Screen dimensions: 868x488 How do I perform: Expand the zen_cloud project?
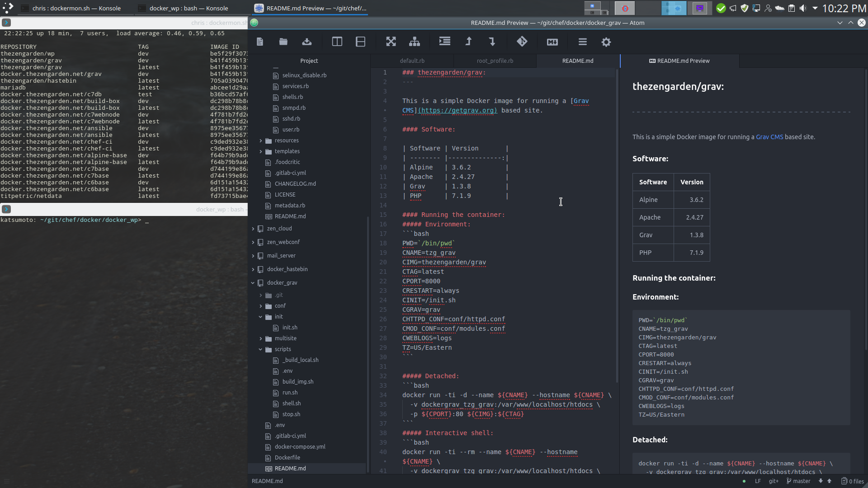279,229
